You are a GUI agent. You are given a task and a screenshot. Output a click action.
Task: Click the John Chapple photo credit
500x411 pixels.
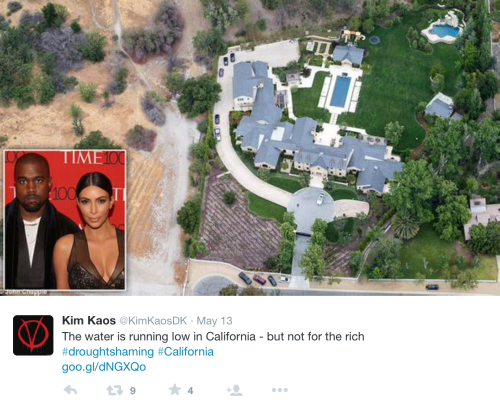tap(24, 292)
